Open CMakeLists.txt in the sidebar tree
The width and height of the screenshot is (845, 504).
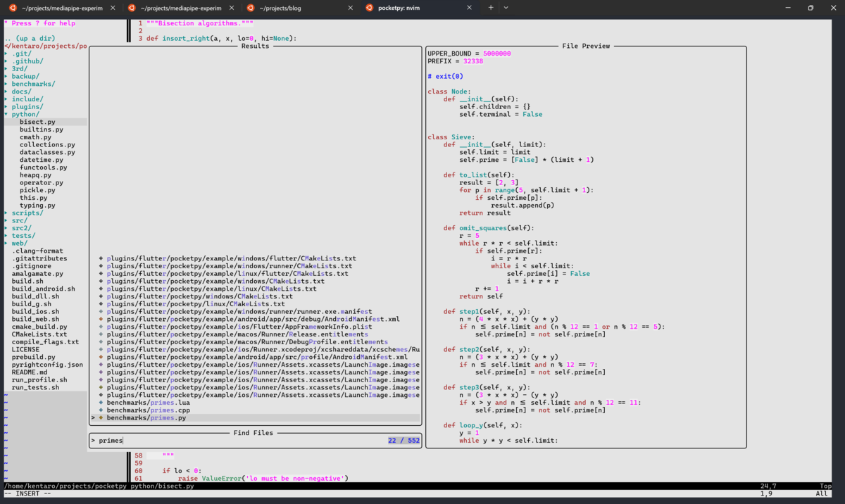tap(39, 334)
